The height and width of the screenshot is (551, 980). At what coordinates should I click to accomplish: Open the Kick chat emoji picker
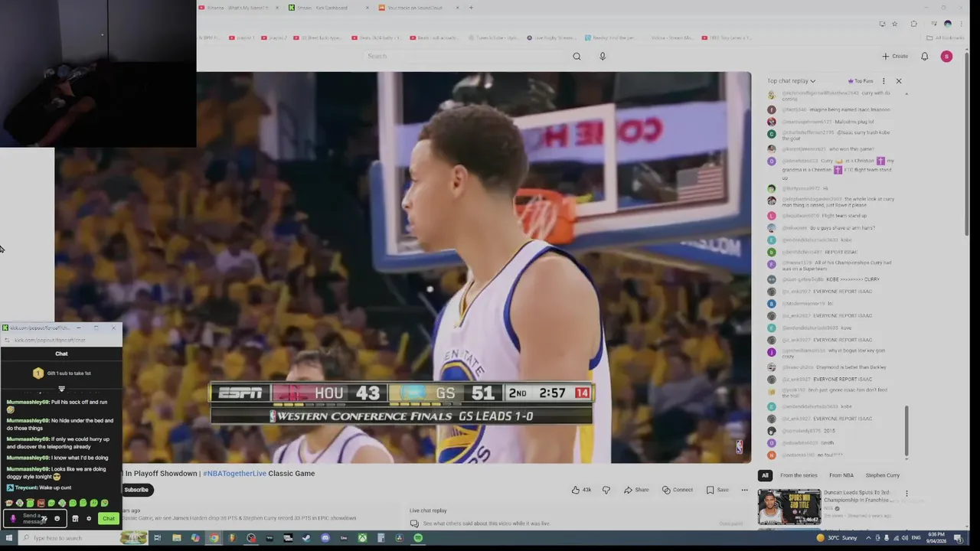pyautogui.click(x=57, y=519)
